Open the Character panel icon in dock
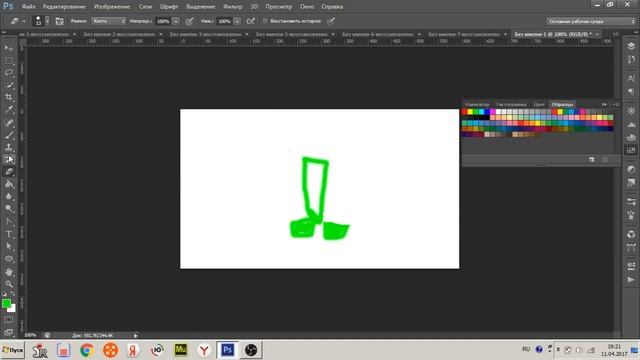640x360 pixels. pos(631,78)
